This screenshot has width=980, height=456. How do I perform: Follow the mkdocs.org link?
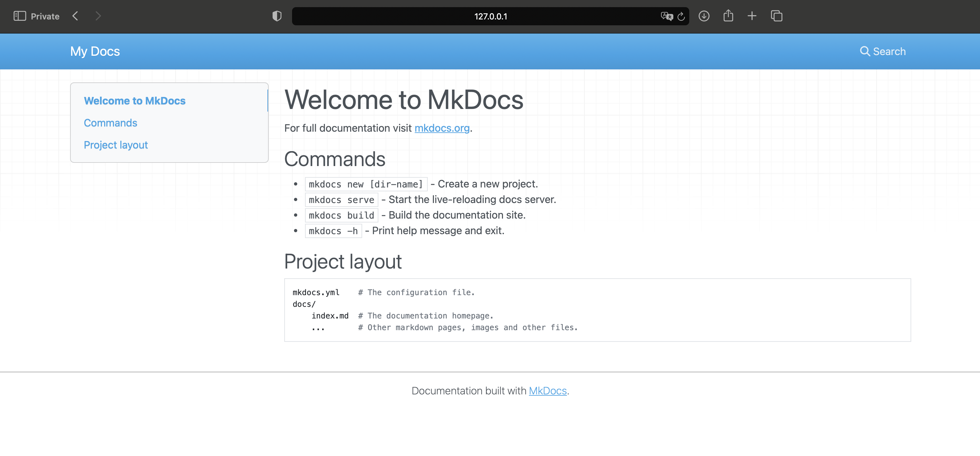pyautogui.click(x=442, y=128)
